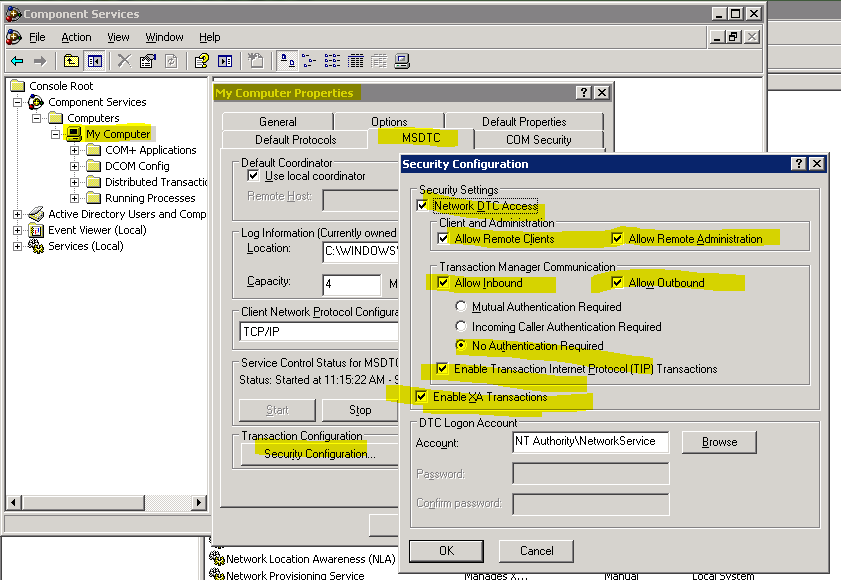The image size is (841, 580).
Task: Collapse the Computers tree node
Action: (x=36, y=118)
